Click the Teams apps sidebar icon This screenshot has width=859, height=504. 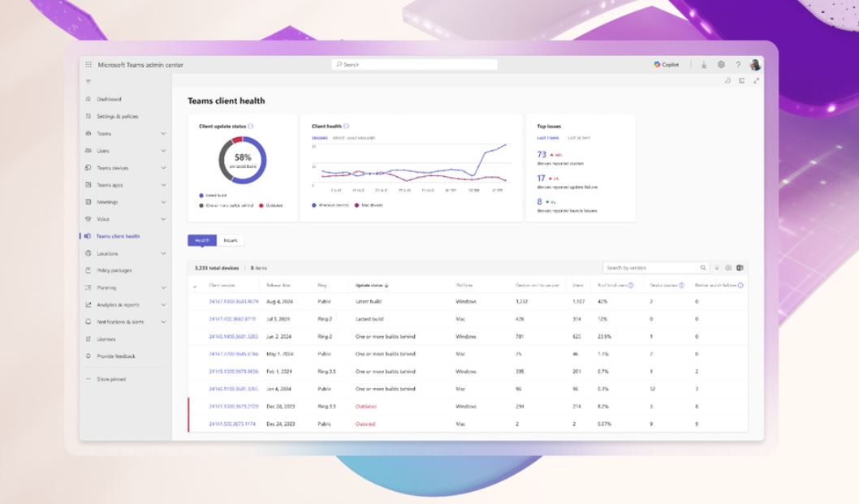(x=88, y=185)
